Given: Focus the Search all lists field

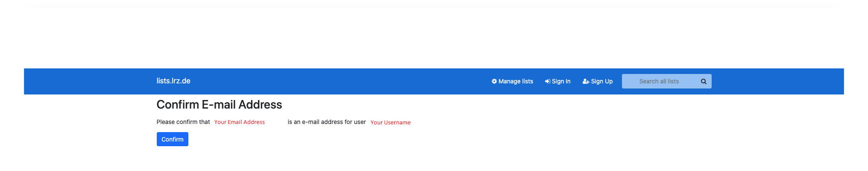Looking at the screenshot, I should 659,81.
